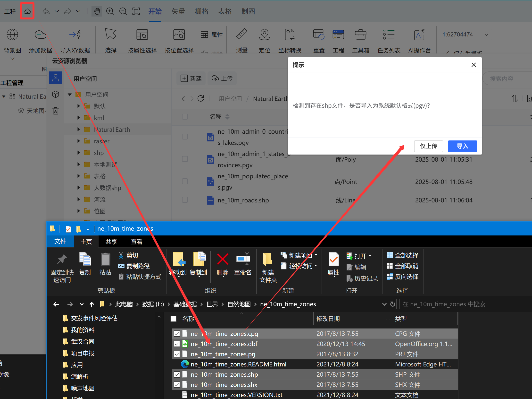Switch to the 矢量 ribbon tab
Image resolution: width=532 pixels, height=399 pixels.
(178, 11)
